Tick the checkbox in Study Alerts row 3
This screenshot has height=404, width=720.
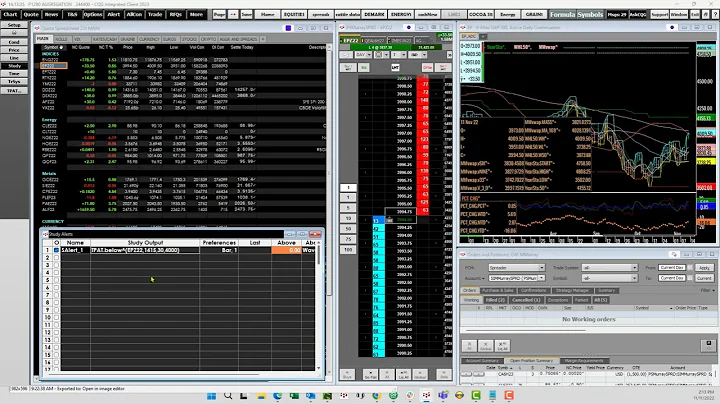[x=56, y=265]
